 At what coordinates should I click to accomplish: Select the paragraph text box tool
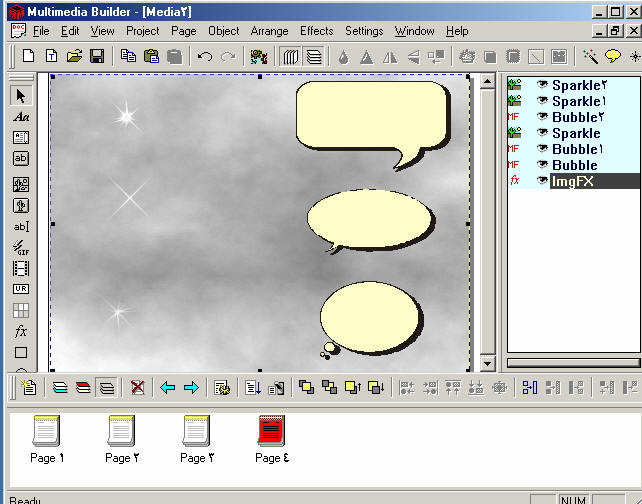[20, 138]
